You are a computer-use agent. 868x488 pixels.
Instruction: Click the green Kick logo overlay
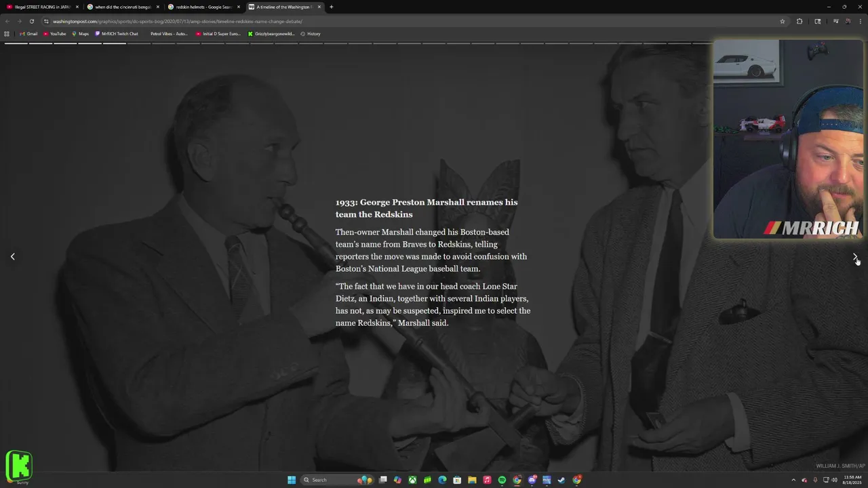(x=19, y=466)
